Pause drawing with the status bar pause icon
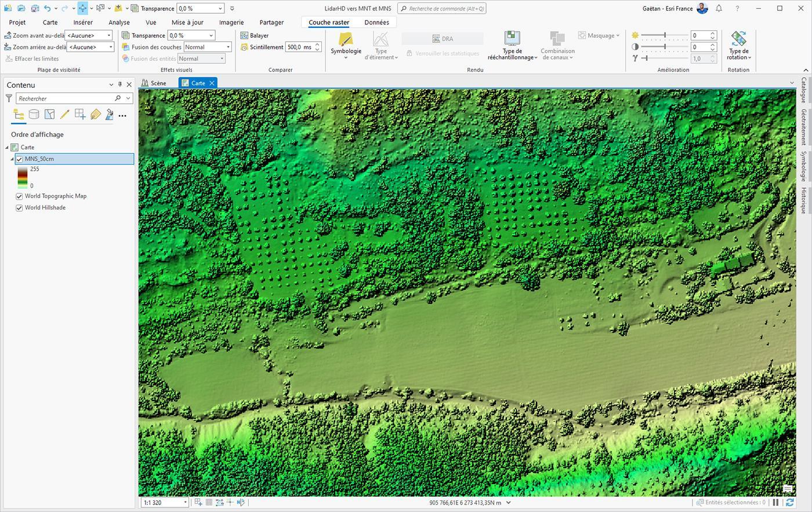Image resolution: width=812 pixels, height=512 pixels. point(775,503)
